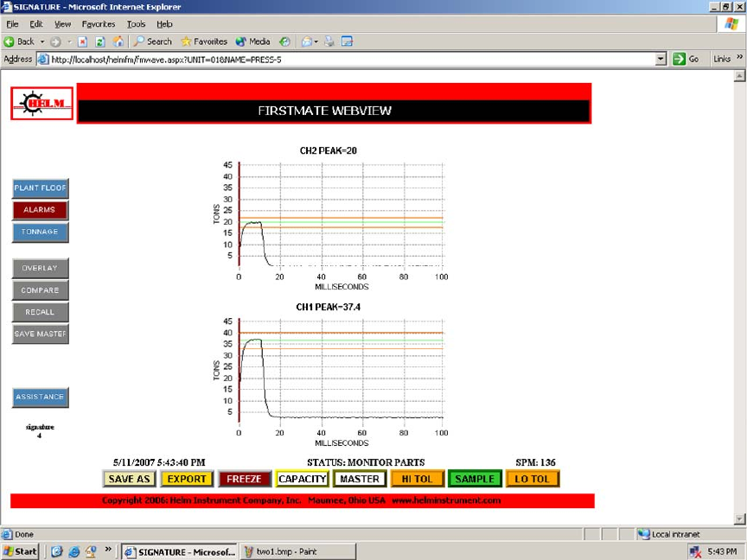Click the Local intranet zone indicator
747x560 pixels.
pos(669,534)
